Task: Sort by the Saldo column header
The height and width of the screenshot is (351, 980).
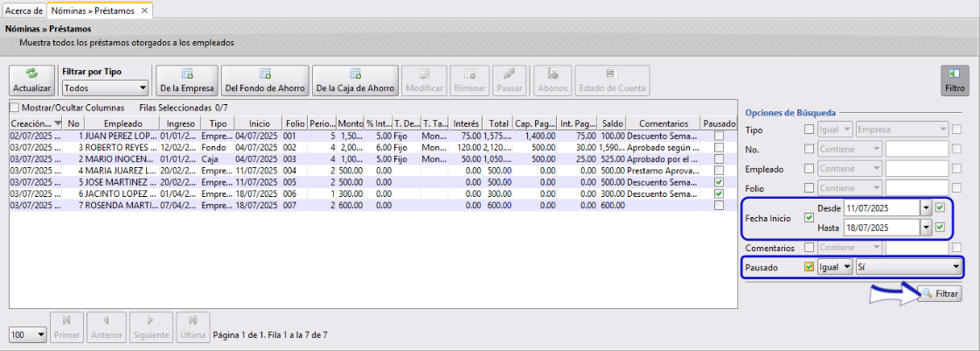Action: [613, 123]
